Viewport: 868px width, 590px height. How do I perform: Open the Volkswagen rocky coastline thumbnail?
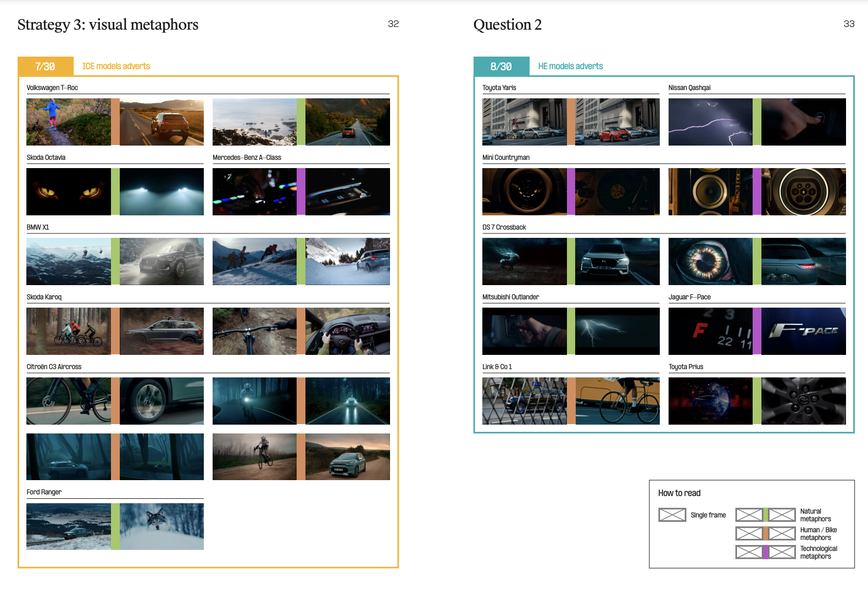coord(254,122)
